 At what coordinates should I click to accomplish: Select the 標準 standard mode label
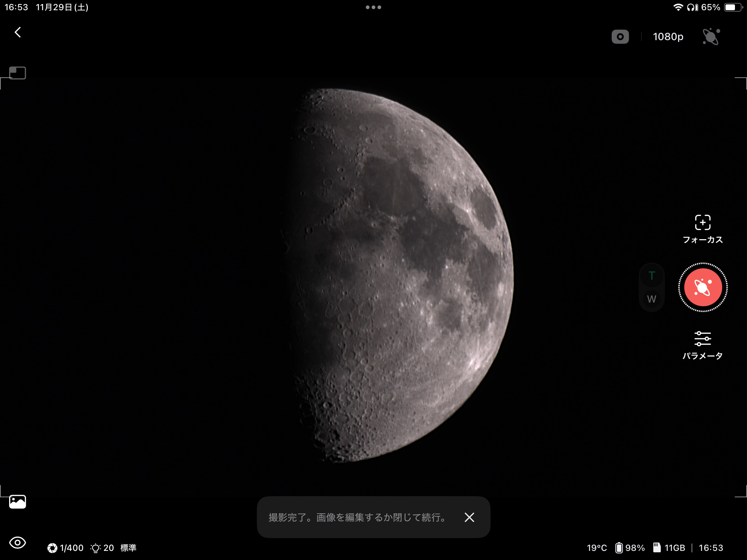point(128,548)
